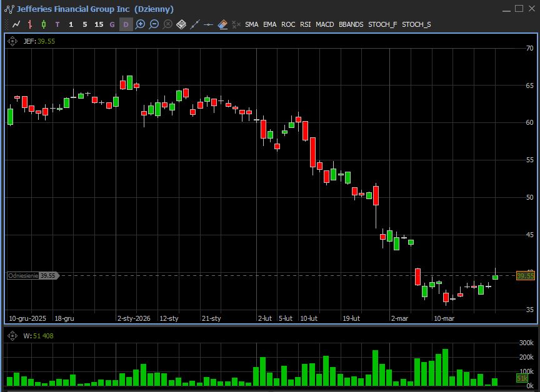
Task: Toggle the 1-minute interval
Action: tap(71, 24)
